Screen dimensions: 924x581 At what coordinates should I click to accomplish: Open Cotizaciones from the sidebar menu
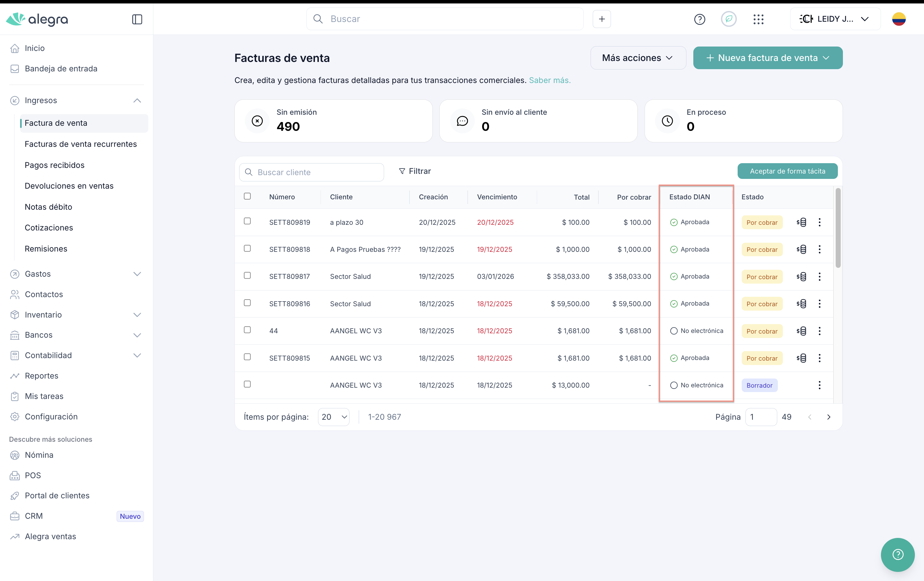49,228
